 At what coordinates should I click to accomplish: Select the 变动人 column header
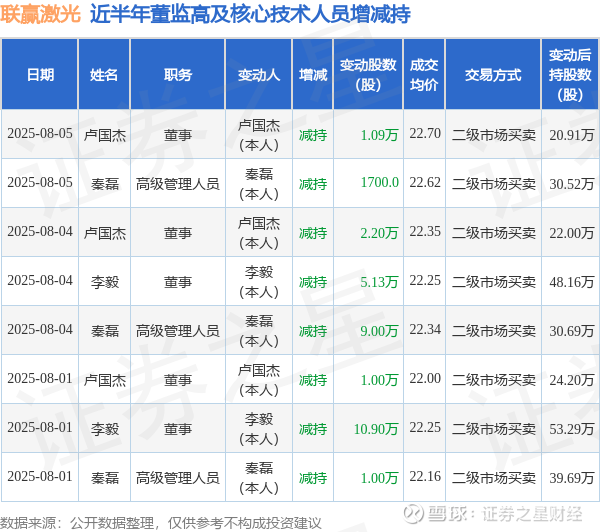point(259,75)
